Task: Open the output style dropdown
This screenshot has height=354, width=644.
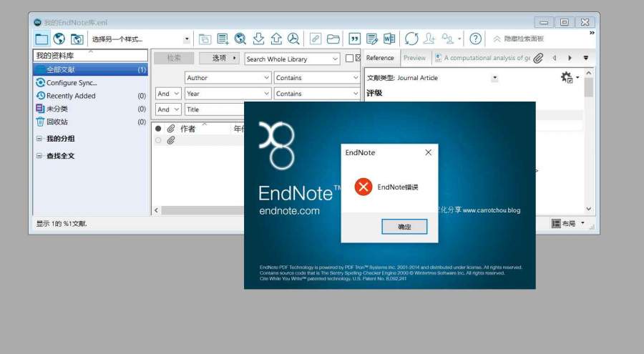Action: click(187, 39)
